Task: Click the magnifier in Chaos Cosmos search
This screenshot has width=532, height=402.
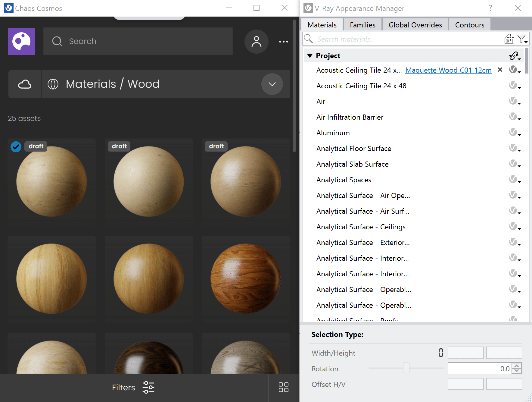Action: 57,41
